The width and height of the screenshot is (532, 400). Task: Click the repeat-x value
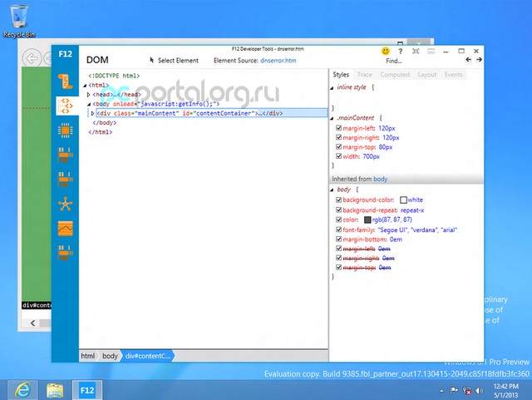[412, 210]
